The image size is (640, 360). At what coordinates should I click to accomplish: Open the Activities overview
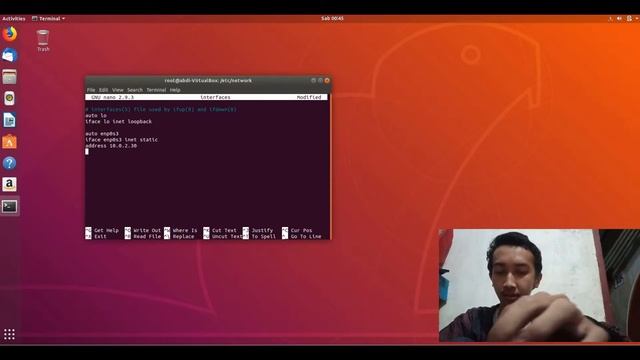(x=13, y=18)
